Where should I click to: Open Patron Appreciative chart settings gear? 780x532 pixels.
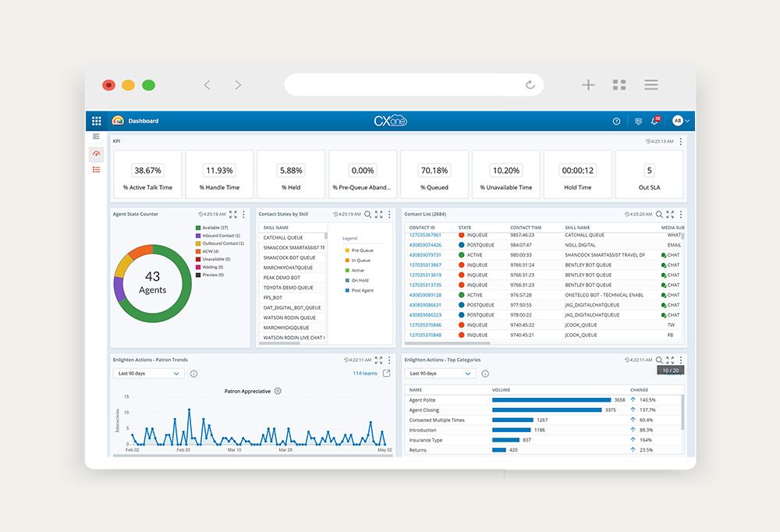(278, 391)
